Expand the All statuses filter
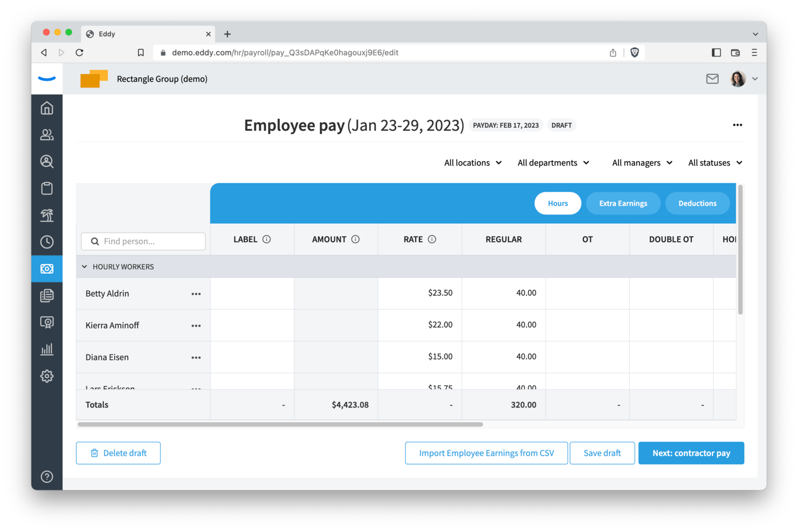798x532 pixels. 715,163
